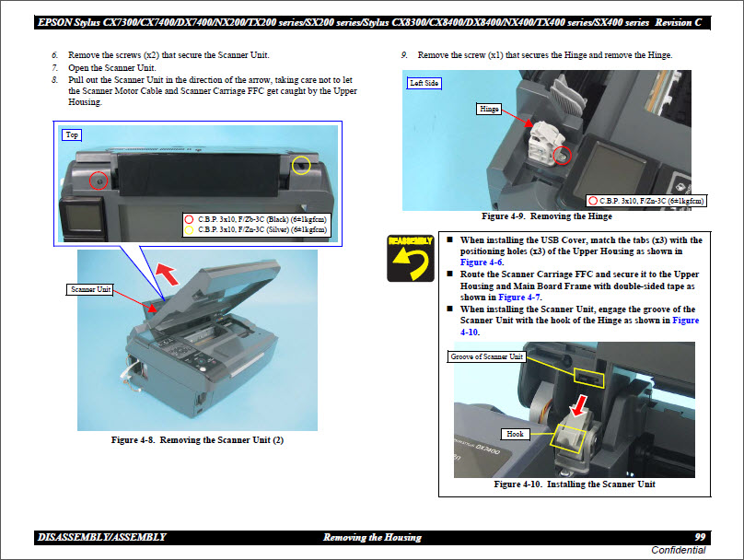Click the REASSEMBLY warning icon

pyautogui.click(x=411, y=257)
